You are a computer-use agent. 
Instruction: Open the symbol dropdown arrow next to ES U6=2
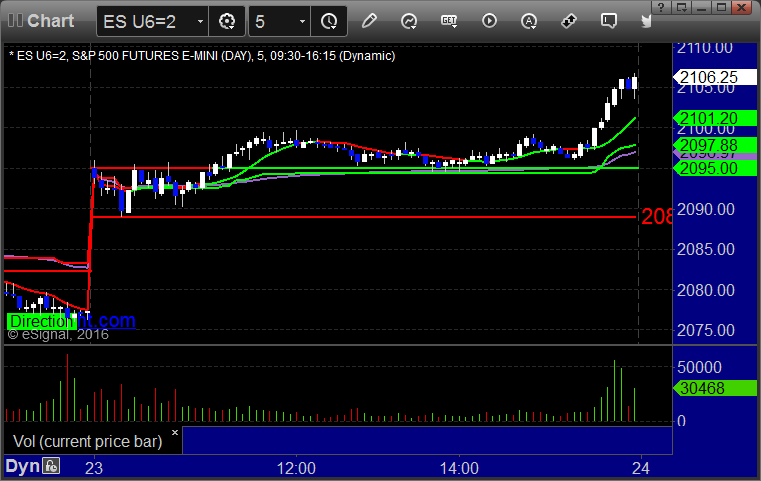coord(200,22)
